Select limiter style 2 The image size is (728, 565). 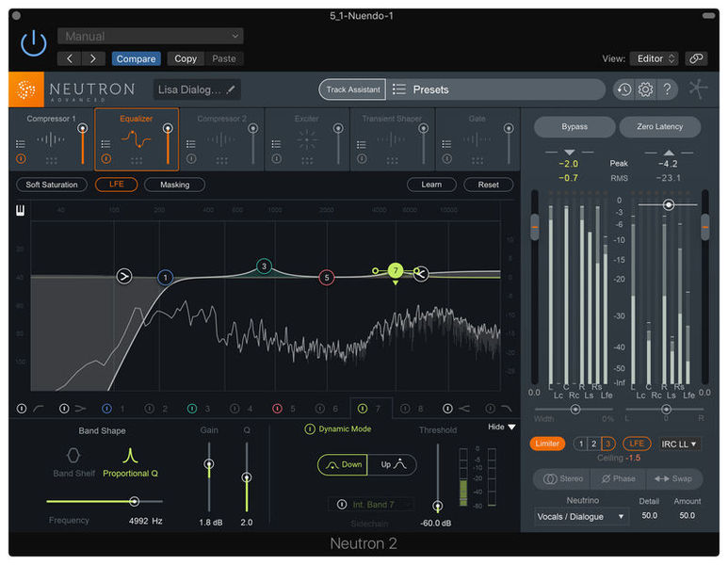593,444
